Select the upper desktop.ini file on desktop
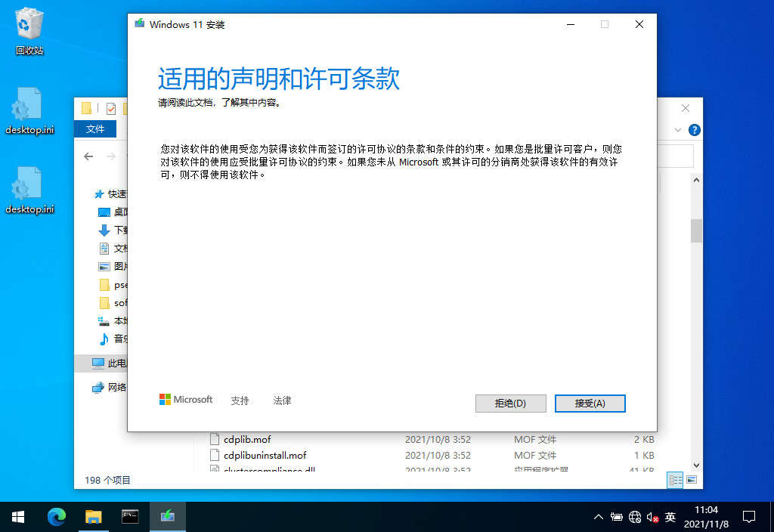This screenshot has height=532, width=774. (x=29, y=111)
